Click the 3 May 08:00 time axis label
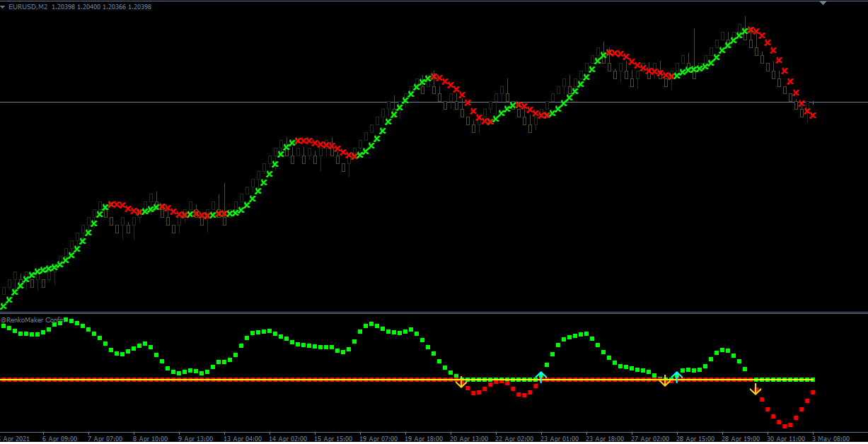 (x=831, y=439)
